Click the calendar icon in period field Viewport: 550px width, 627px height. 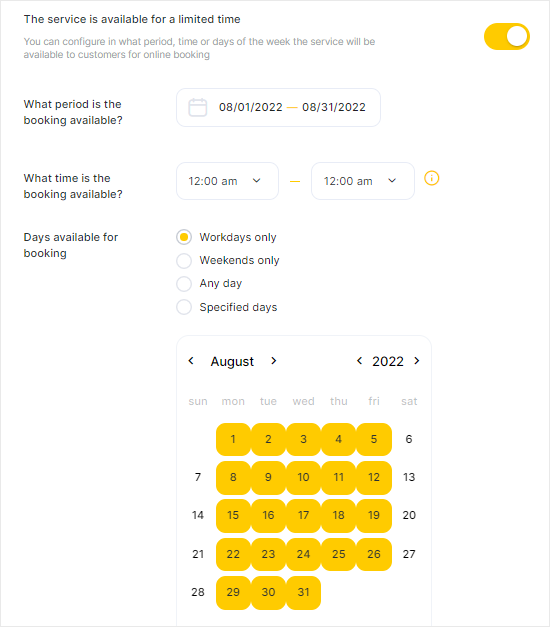click(198, 107)
